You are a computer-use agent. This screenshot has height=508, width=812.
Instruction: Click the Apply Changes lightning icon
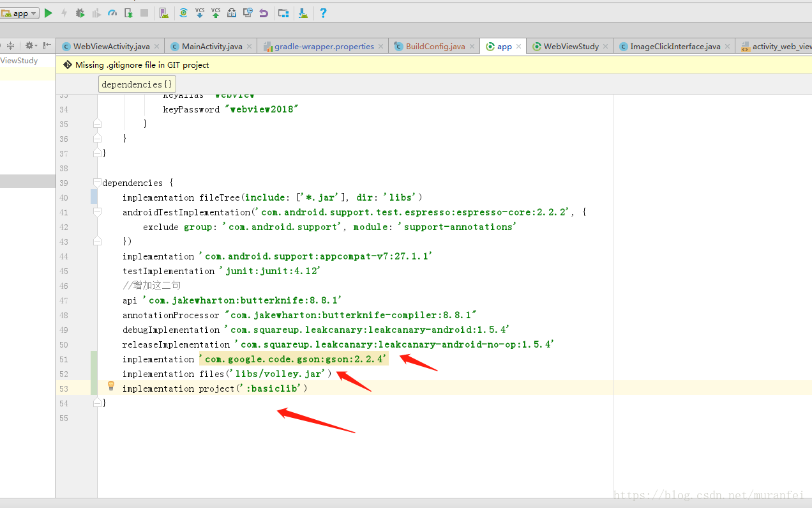(x=64, y=13)
